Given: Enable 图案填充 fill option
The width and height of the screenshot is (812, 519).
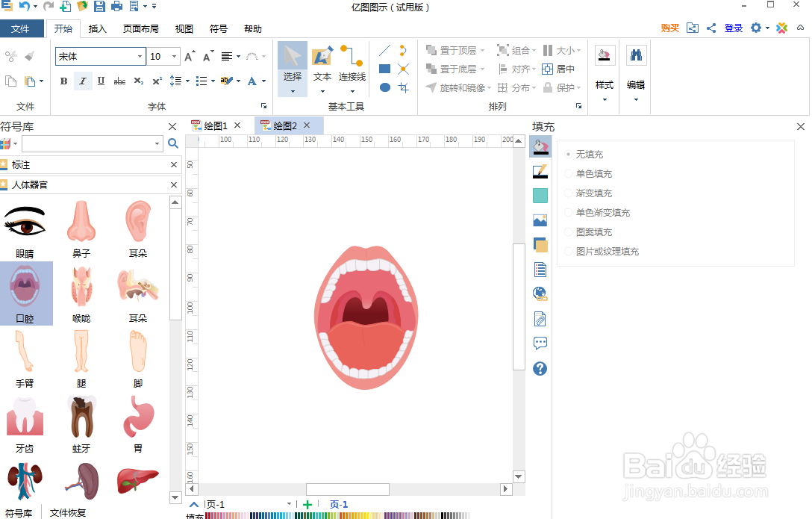Looking at the screenshot, I should click(568, 231).
